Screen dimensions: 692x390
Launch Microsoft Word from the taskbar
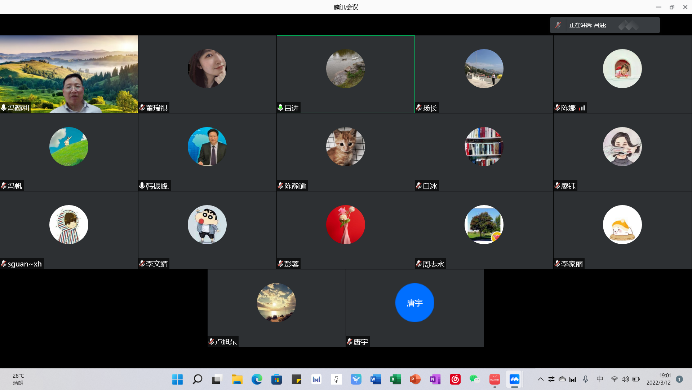tap(376, 379)
